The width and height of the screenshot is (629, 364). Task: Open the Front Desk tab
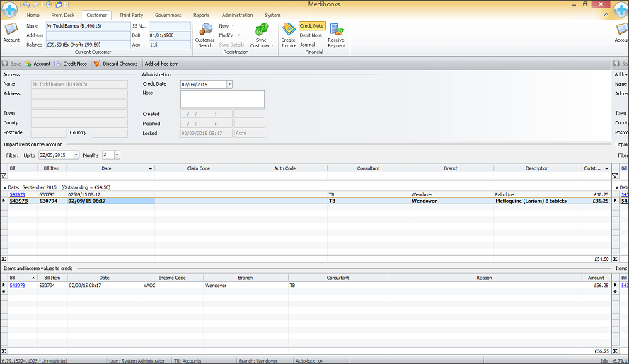click(x=62, y=15)
